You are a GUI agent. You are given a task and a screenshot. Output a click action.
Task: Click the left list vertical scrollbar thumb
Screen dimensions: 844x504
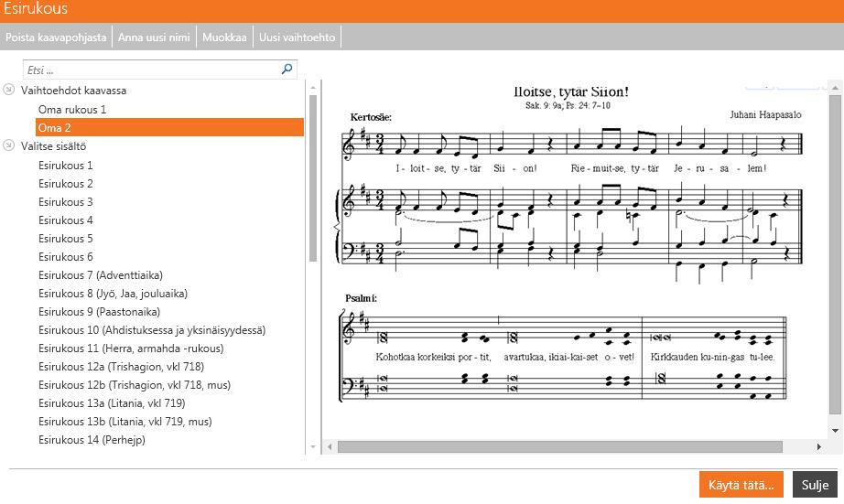[x=313, y=178]
